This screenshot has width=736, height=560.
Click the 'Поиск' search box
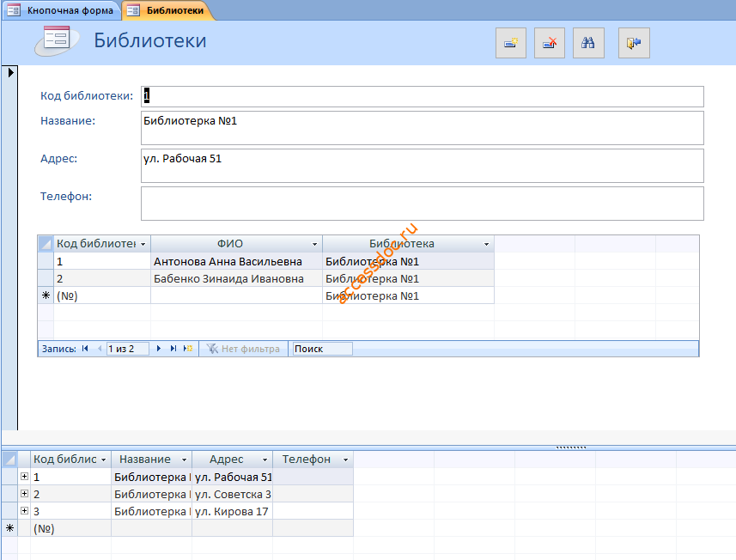[322, 349]
